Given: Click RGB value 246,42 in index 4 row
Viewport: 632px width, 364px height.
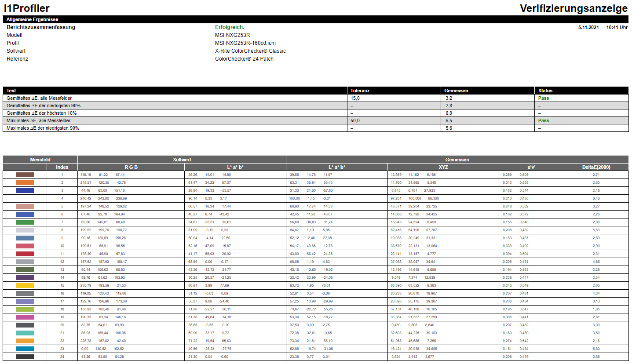Looking at the screenshot, I should pyautogui.click(x=86, y=198).
